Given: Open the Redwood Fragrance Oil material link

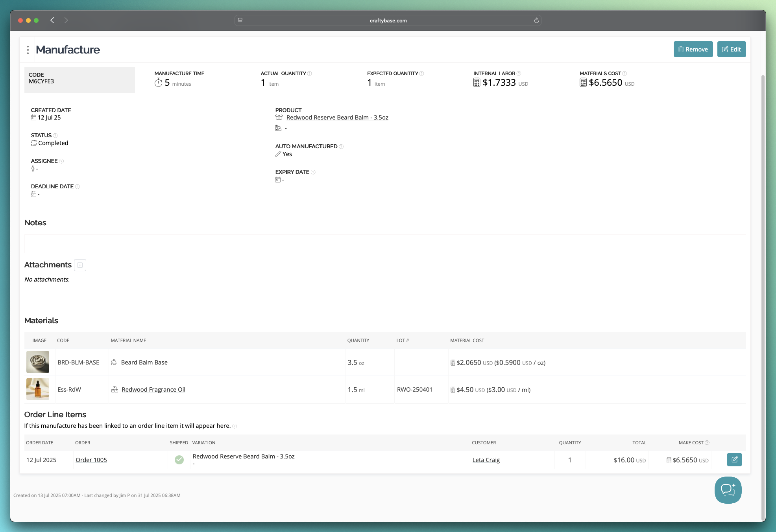Looking at the screenshot, I should (153, 389).
